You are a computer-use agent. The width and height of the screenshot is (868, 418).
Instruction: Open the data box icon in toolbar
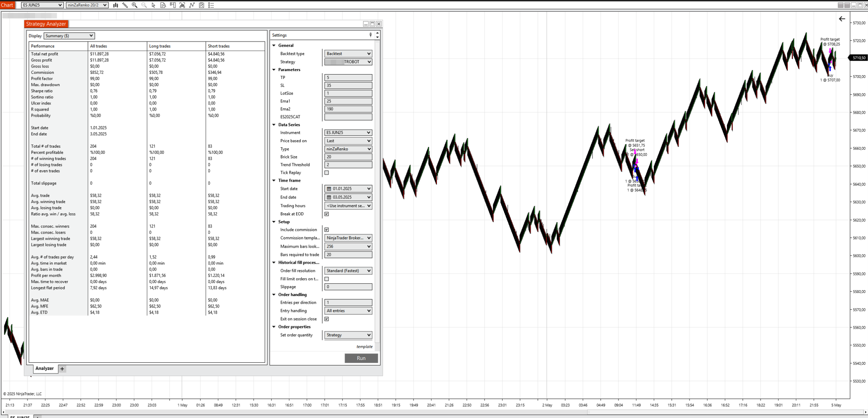(163, 5)
